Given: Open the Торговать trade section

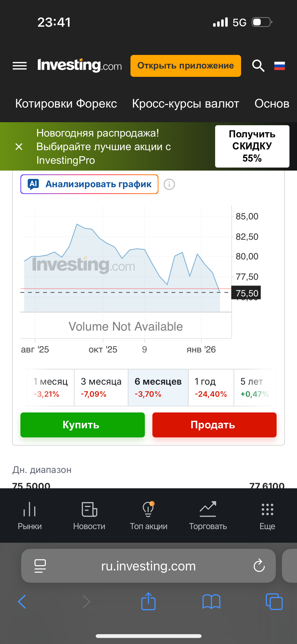Looking at the screenshot, I should tap(208, 515).
